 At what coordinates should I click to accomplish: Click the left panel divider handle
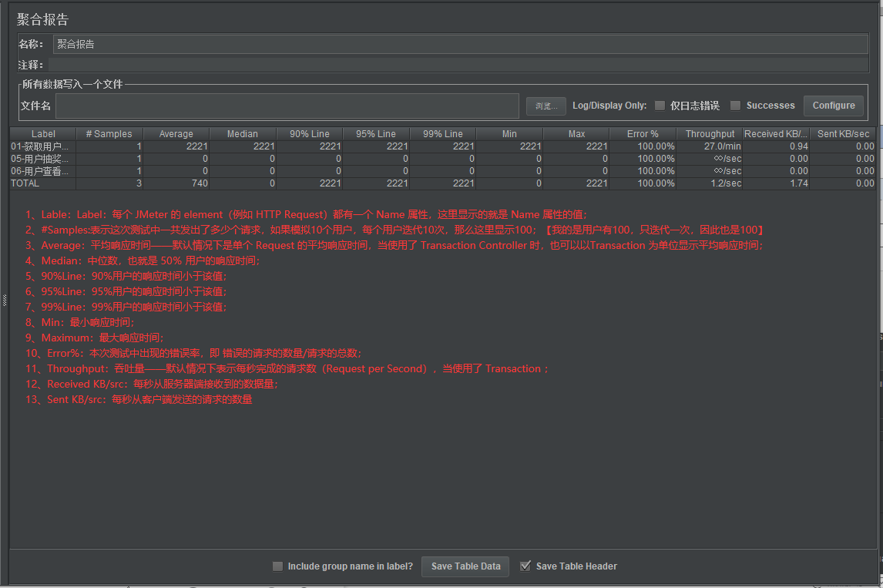point(5,301)
